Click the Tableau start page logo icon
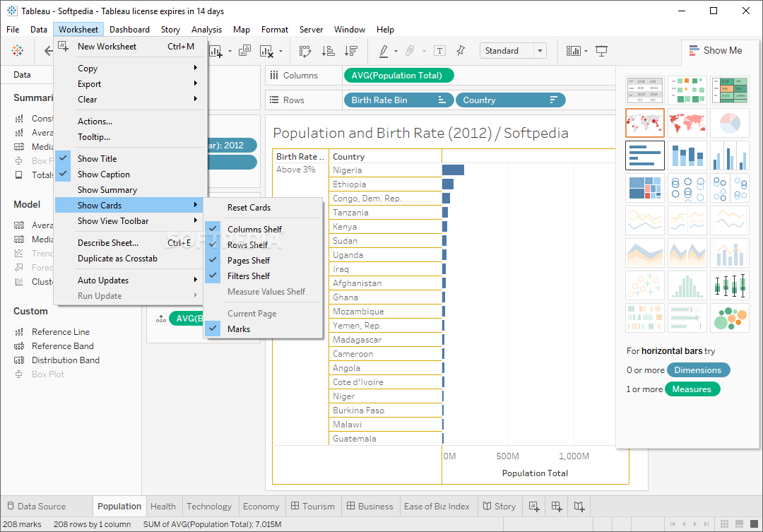This screenshot has width=763, height=532. point(18,51)
